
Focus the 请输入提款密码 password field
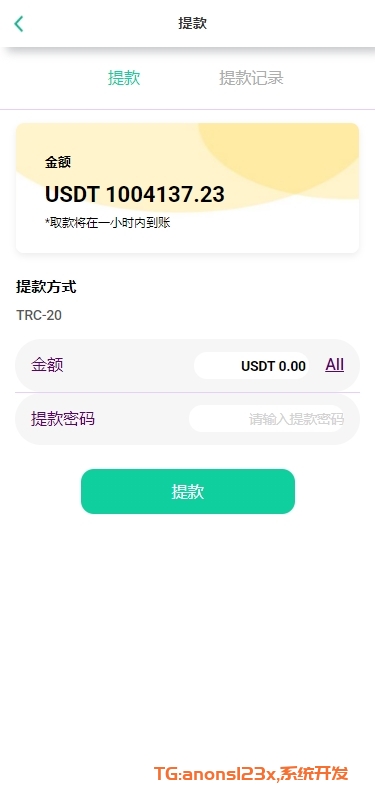[x=266, y=419]
